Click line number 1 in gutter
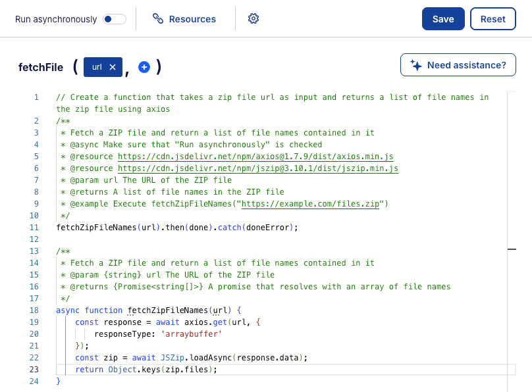This screenshot has width=532, height=392. tap(36, 97)
